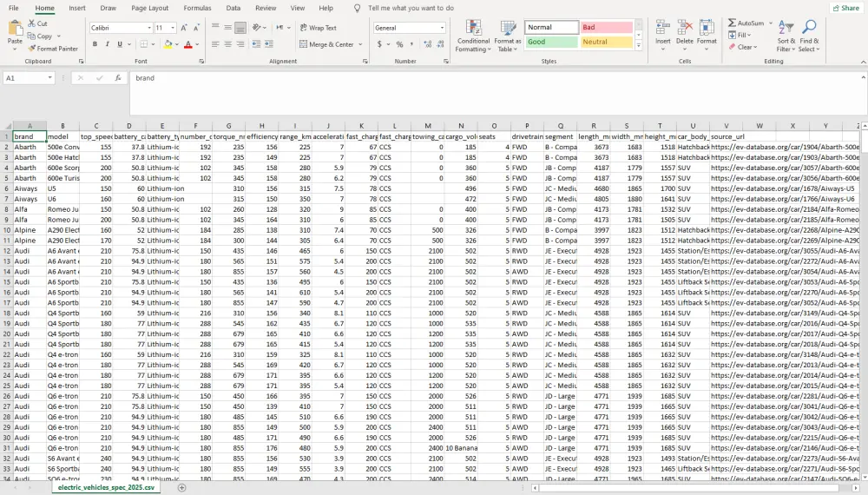The image size is (868, 495).
Task: Increase font size with the larger A
Action: (x=184, y=28)
